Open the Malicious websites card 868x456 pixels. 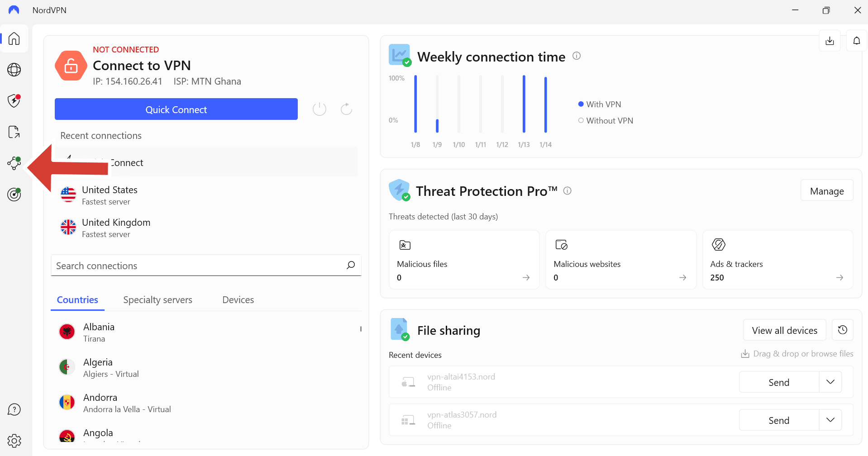click(x=621, y=260)
